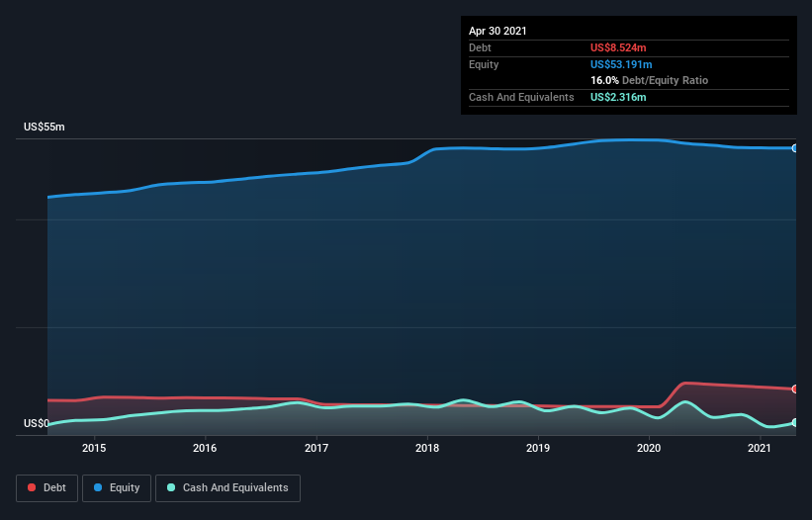Select the 2020 x-axis label
Viewport: 812px width, 520px height.
pos(649,448)
